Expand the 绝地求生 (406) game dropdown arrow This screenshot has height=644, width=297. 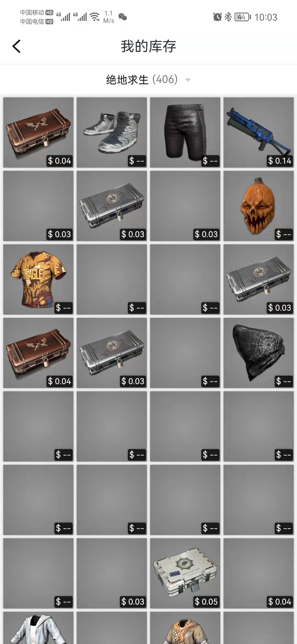pos(188,80)
